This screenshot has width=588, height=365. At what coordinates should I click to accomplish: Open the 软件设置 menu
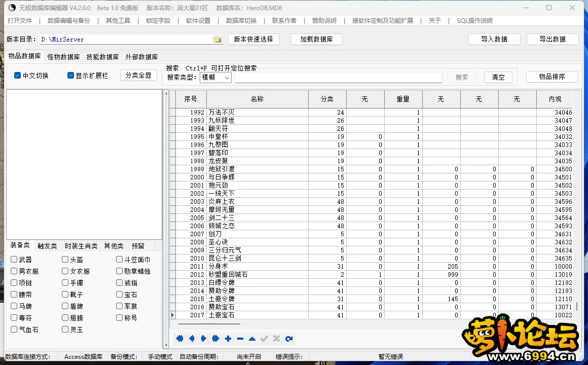[x=198, y=21]
